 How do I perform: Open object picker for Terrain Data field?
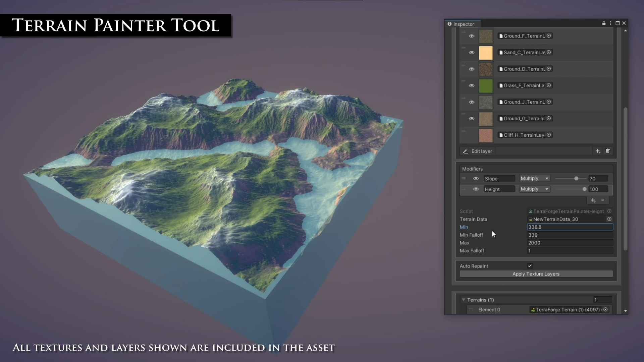tap(609, 219)
